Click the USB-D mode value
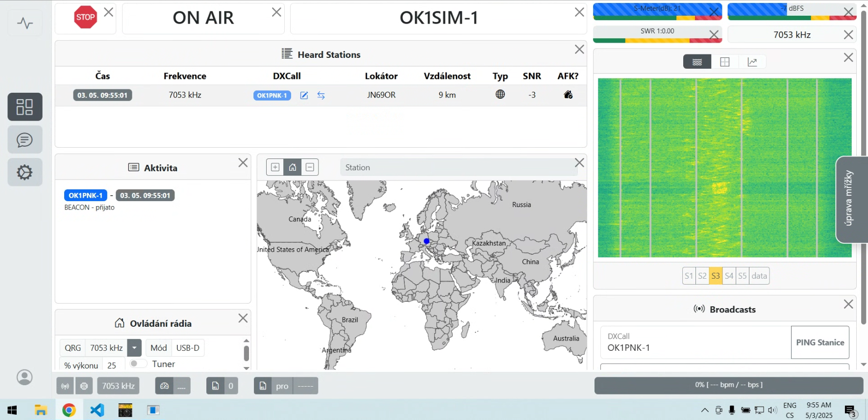This screenshot has width=868, height=420. coord(188,348)
